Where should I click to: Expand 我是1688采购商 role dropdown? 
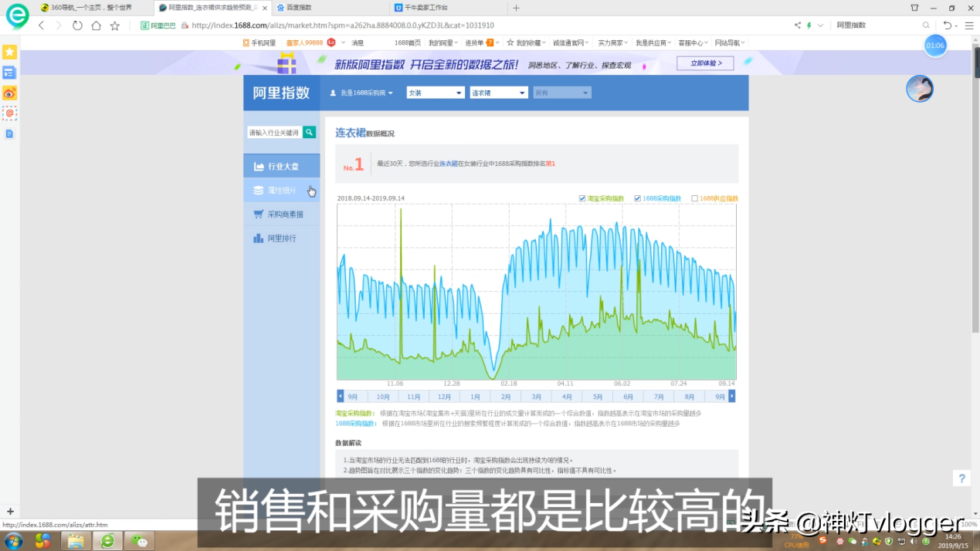[x=361, y=93]
